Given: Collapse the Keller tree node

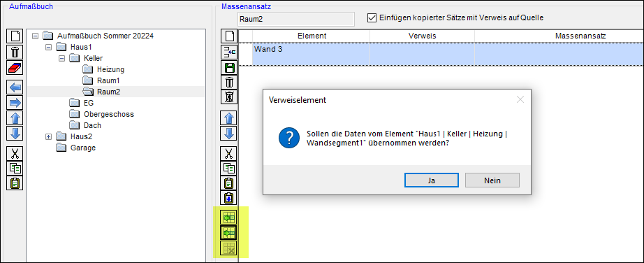Looking at the screenshot, I should pos(61,58).
